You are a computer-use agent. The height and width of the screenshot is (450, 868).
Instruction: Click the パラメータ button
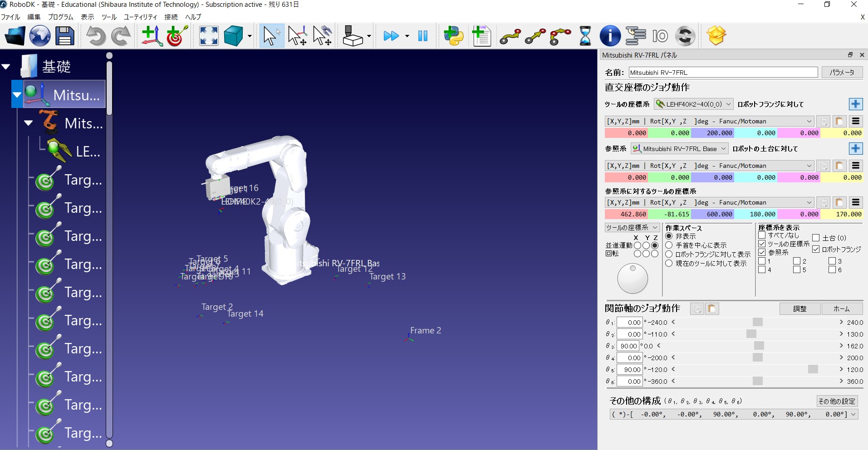[x=842, y=73]
